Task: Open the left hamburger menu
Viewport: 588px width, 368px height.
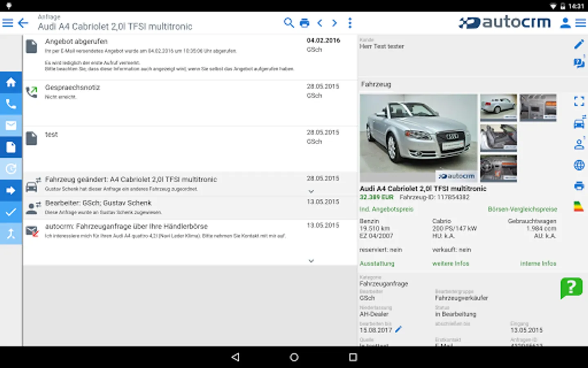Action: pyautogui.click(x=8, y=23)
